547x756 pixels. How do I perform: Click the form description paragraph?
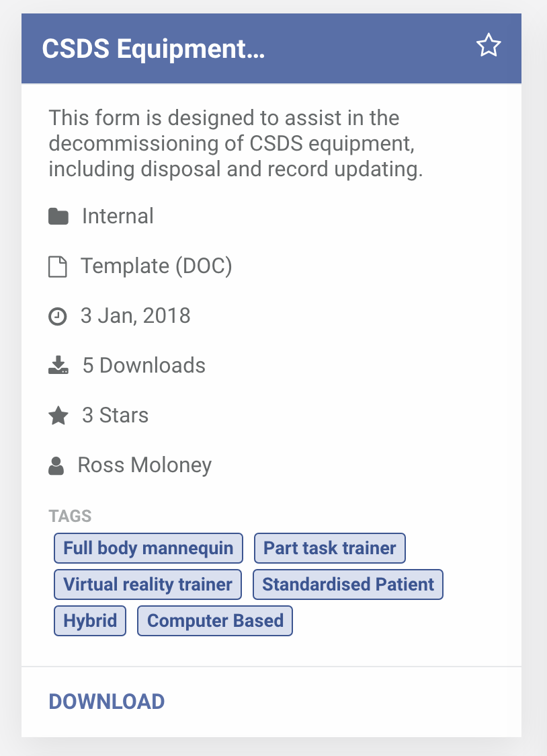click(236, 144)
